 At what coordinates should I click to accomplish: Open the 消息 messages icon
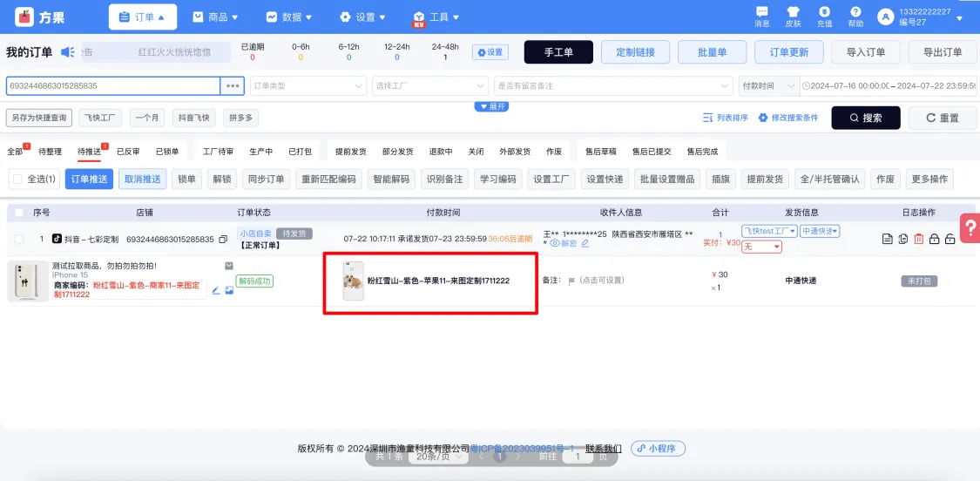762,12
